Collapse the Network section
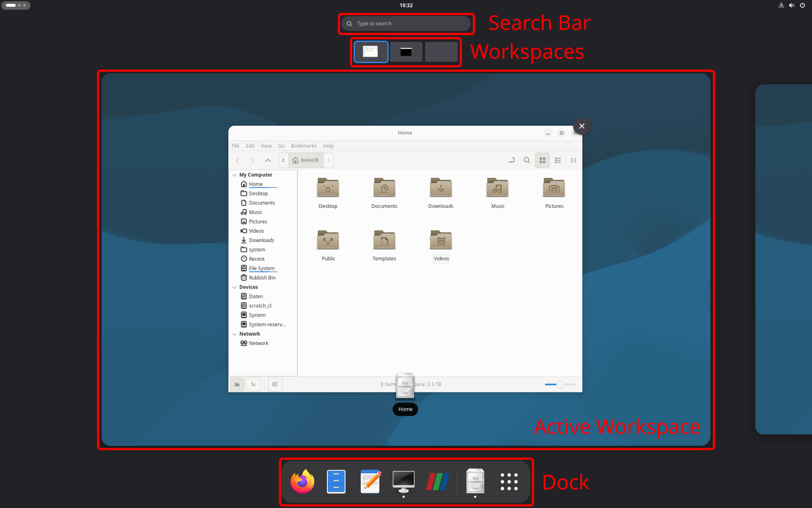Image resolution: width=812 pixels, height=508 pixels. (235, 334)
